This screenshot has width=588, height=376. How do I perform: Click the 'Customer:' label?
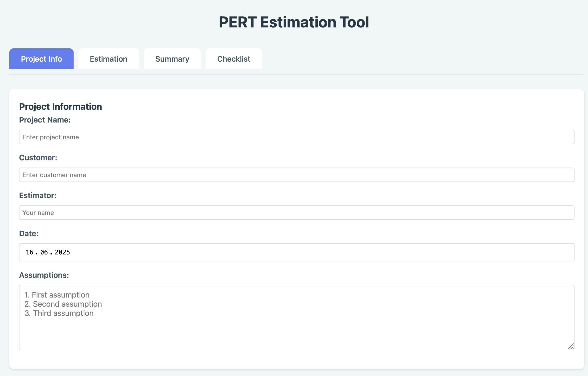pos(38,158)
